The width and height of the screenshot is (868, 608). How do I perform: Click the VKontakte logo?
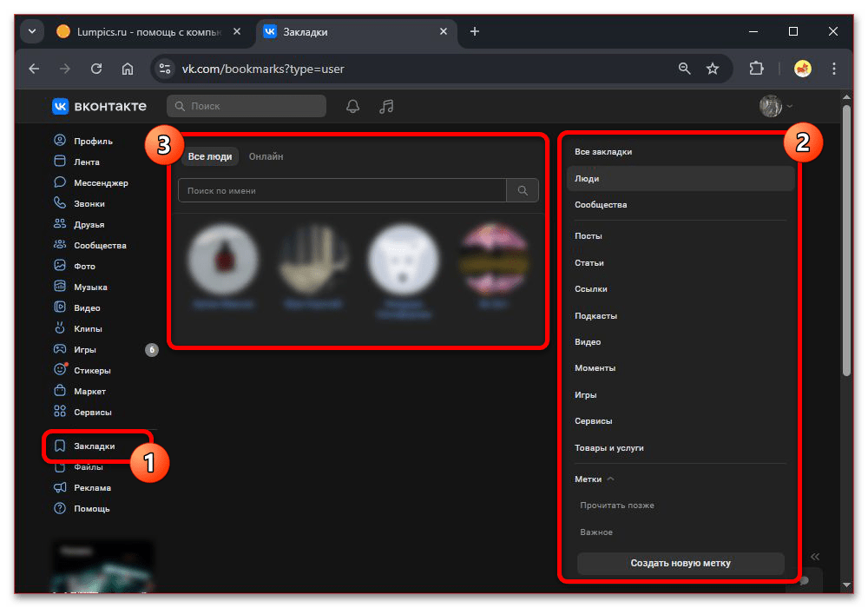point(99,106)
